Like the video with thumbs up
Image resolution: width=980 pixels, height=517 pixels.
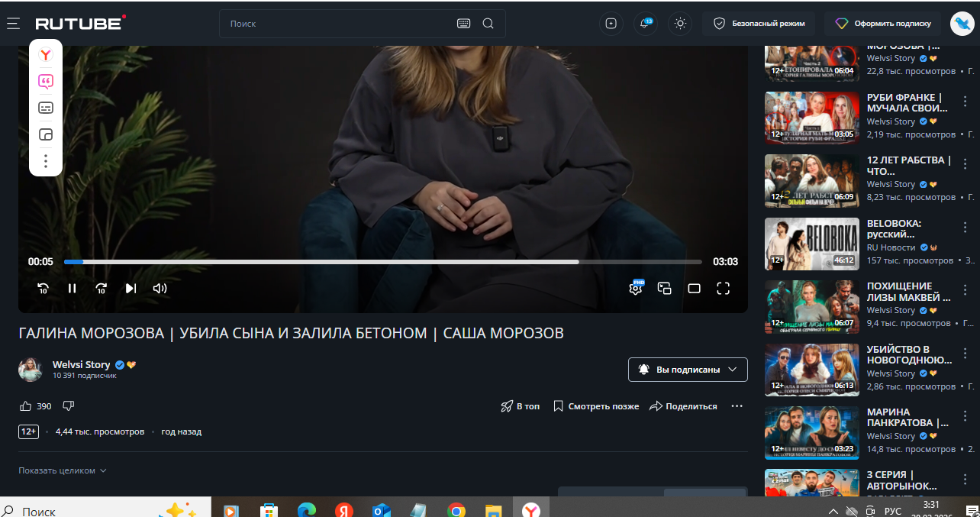click(x=26, y=406)
